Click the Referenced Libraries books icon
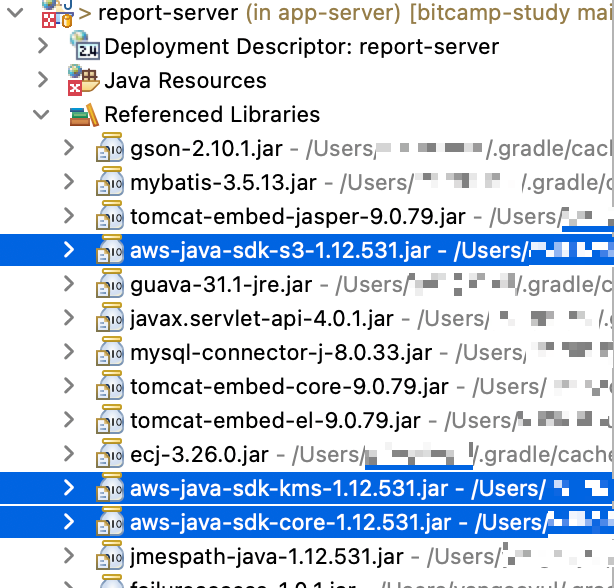The width and height of the screenshot is (614, 588). click(x=84, y=115)
